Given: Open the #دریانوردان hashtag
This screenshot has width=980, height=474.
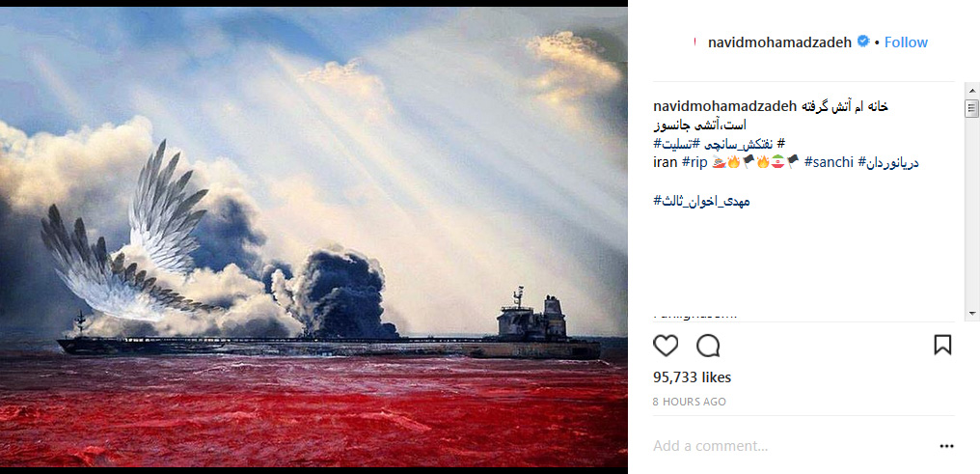Looking at the screenshot, I should (888, 162).
